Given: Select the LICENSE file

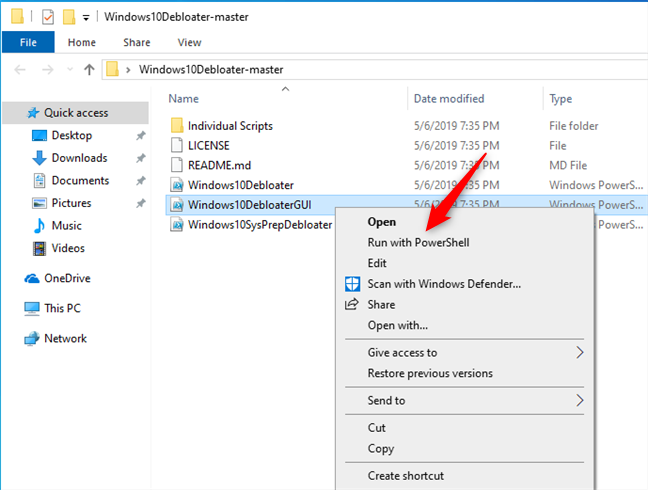Looking at the screenshot, I should click(x=209, y=145).
